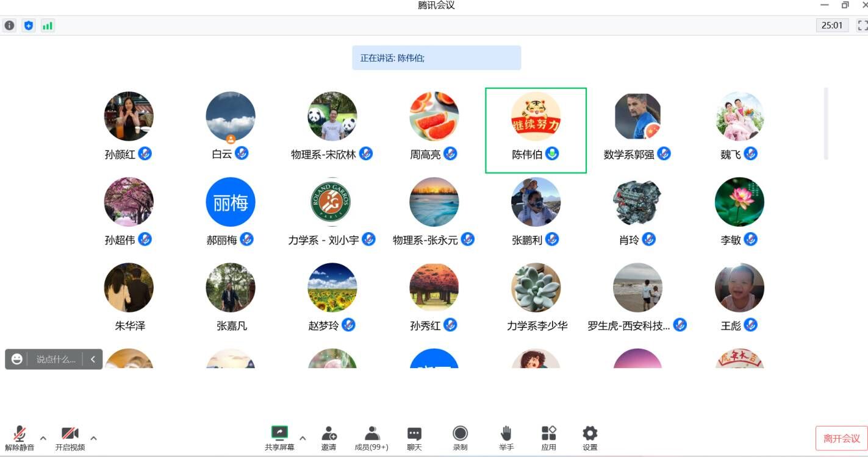This screenshot has height=457, width=868.
Task: Open the meeting info icon
Action: pos(9,26)
